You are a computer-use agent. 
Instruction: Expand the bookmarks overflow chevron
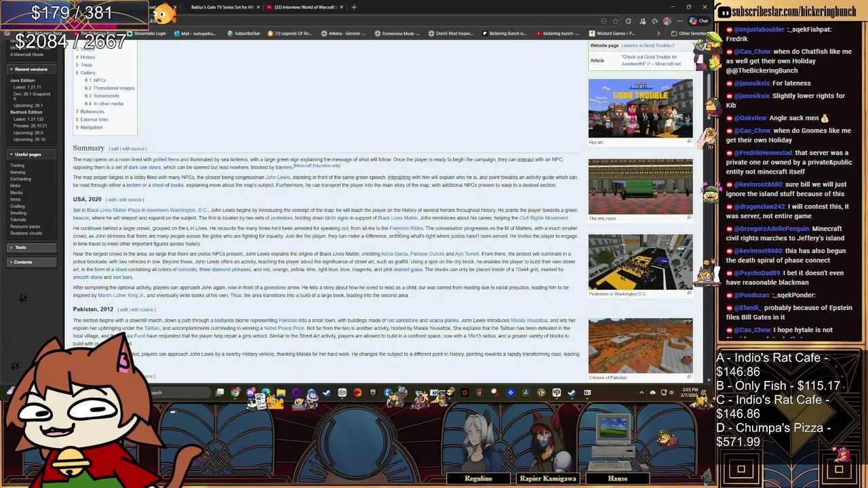point(658,33)
